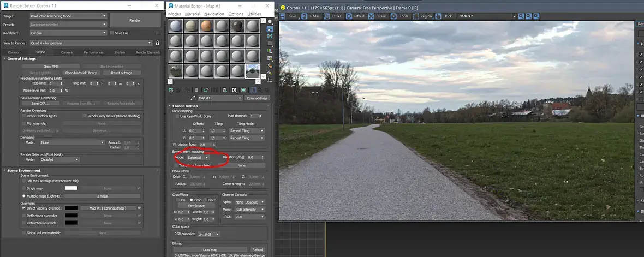Click Pick in the VFB toolbar

point(444,16)
